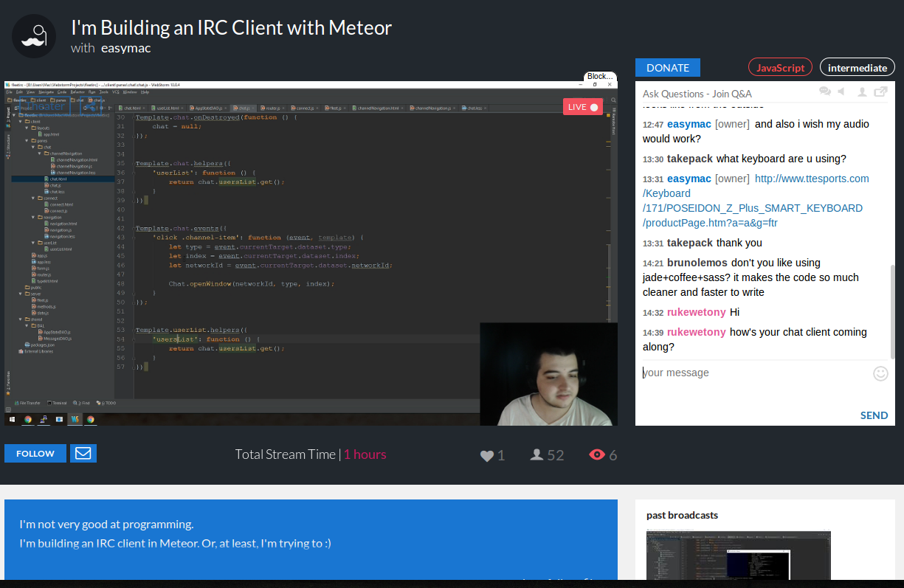The height and width of the screenshot is (588, 904).
Task: Switch to channelNavigation.html editor tab
Action: click(378, 108)
